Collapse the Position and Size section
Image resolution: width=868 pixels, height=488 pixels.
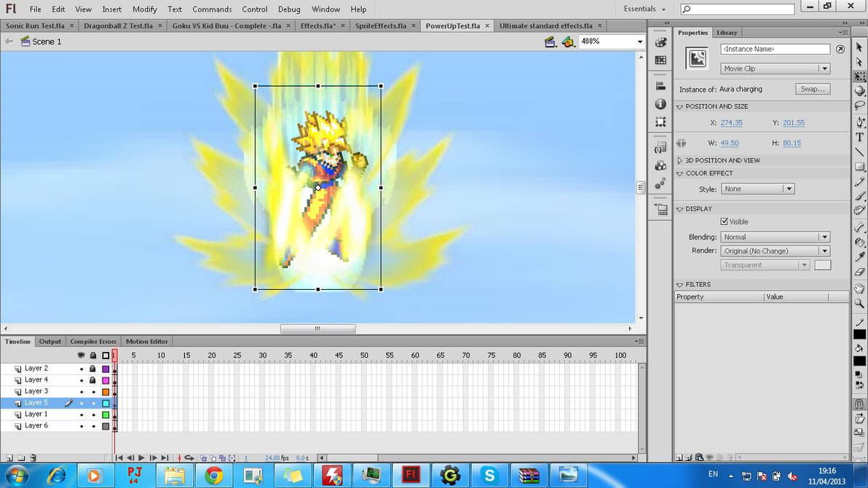(x=680, y=106)
